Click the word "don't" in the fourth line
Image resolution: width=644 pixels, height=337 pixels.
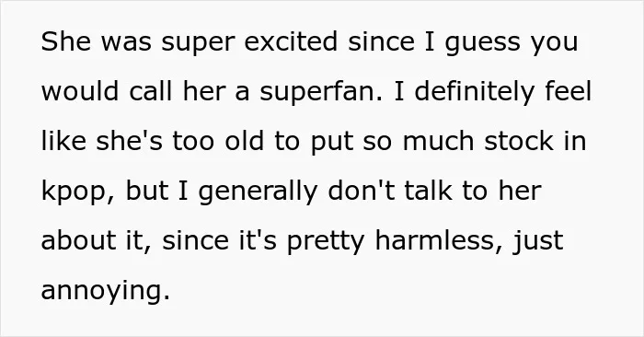click(361, 191)
